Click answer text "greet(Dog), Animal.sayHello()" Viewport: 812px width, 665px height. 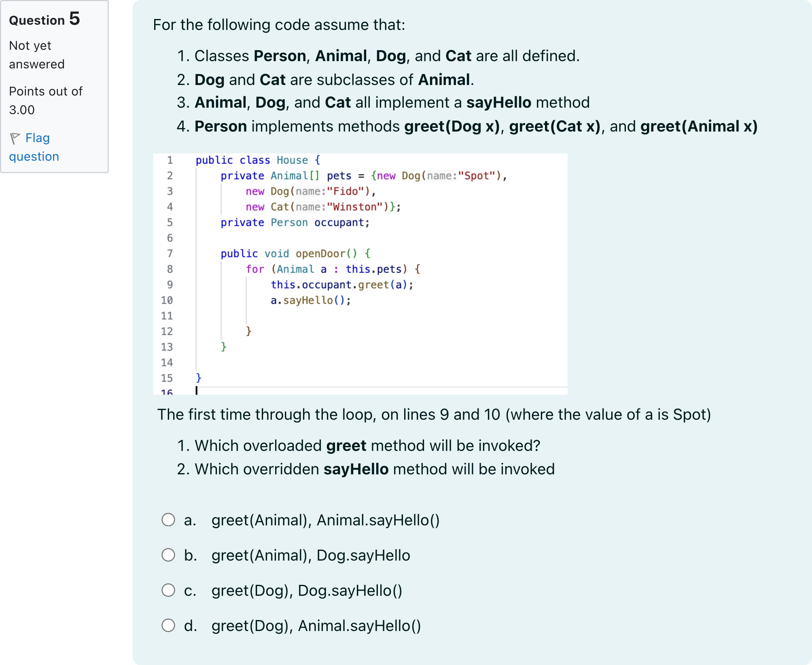coord(316,626)
